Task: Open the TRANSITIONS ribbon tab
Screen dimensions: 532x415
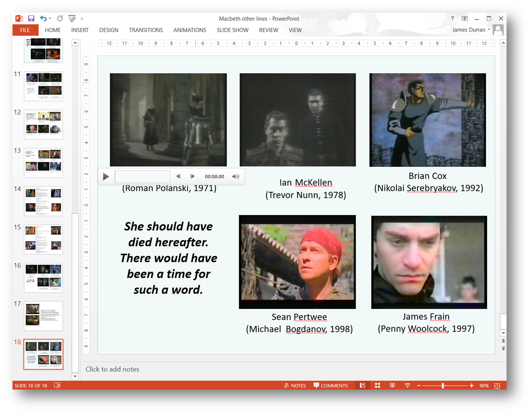Action: coord(146,30)
